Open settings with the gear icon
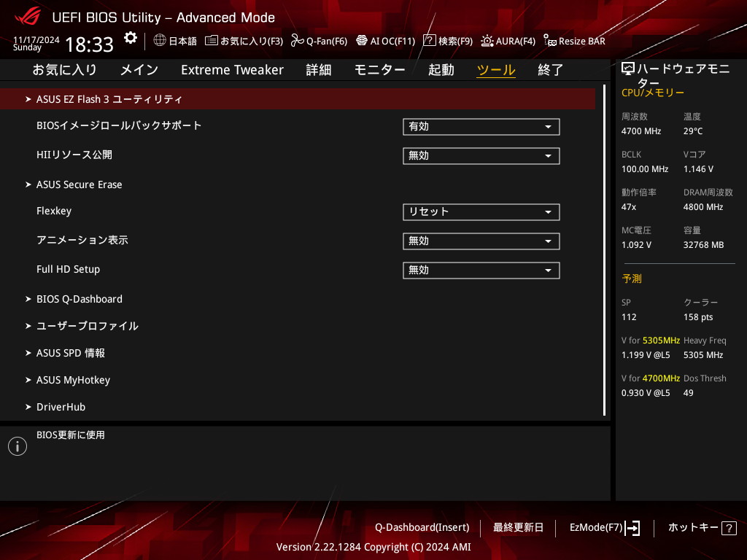Screen dimensions: 747x560 click(130, 38)
